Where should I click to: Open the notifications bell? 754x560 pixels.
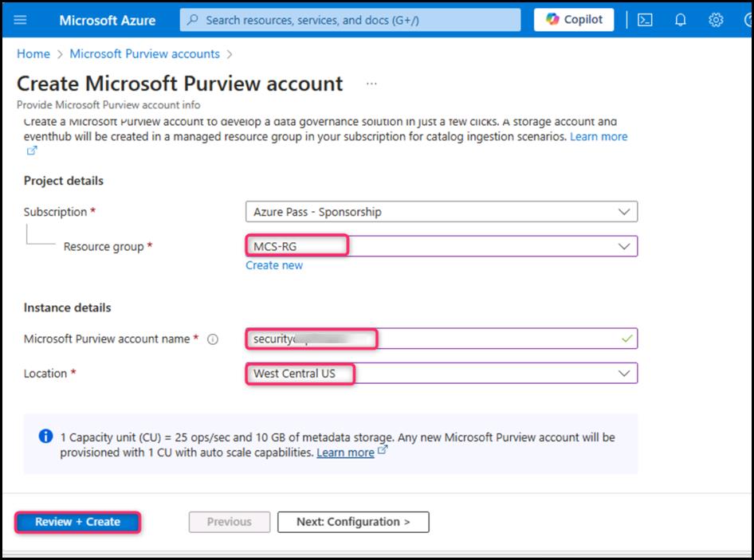click(680, 20)
